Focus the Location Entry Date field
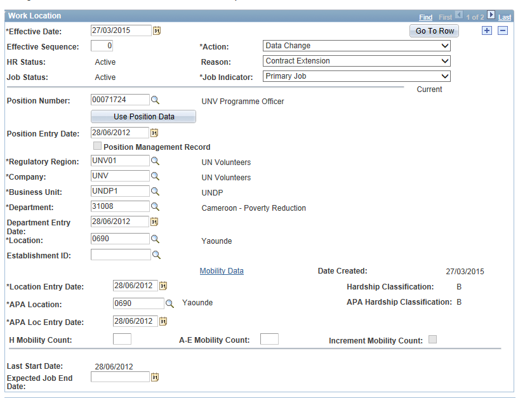This screenshot has width=532, height=398. click(135, 286)
